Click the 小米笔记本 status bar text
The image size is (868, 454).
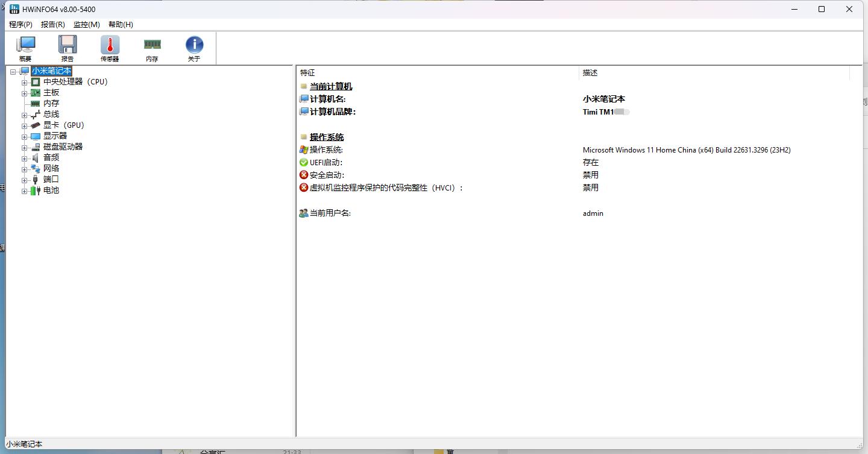pyautogui.click(x=24, y=444)
